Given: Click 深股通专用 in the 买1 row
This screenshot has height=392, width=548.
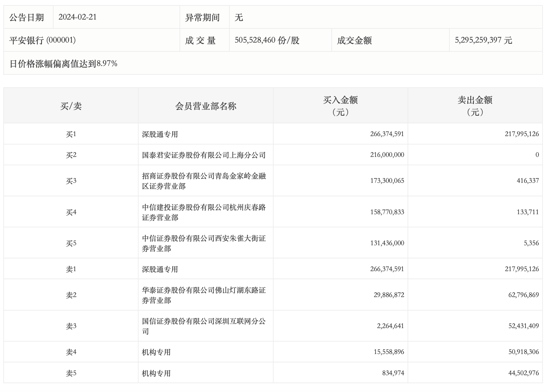Looking at the screenshot, I should point(160,134).
